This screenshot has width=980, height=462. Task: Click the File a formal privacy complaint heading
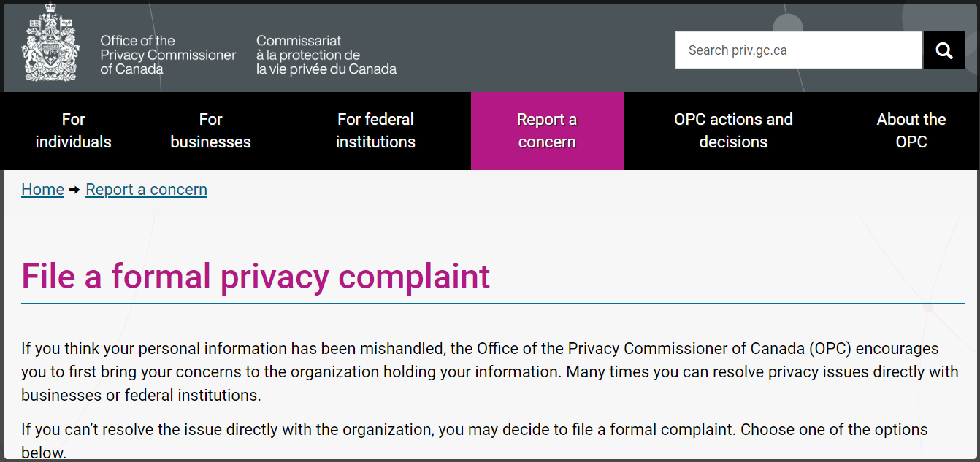(x=256, y=277)
